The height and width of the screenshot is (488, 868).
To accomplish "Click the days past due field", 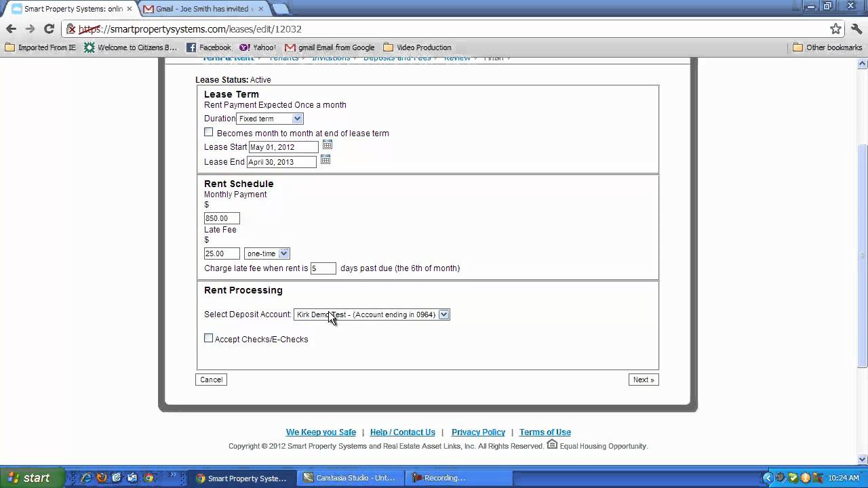I will coord(323,268).
